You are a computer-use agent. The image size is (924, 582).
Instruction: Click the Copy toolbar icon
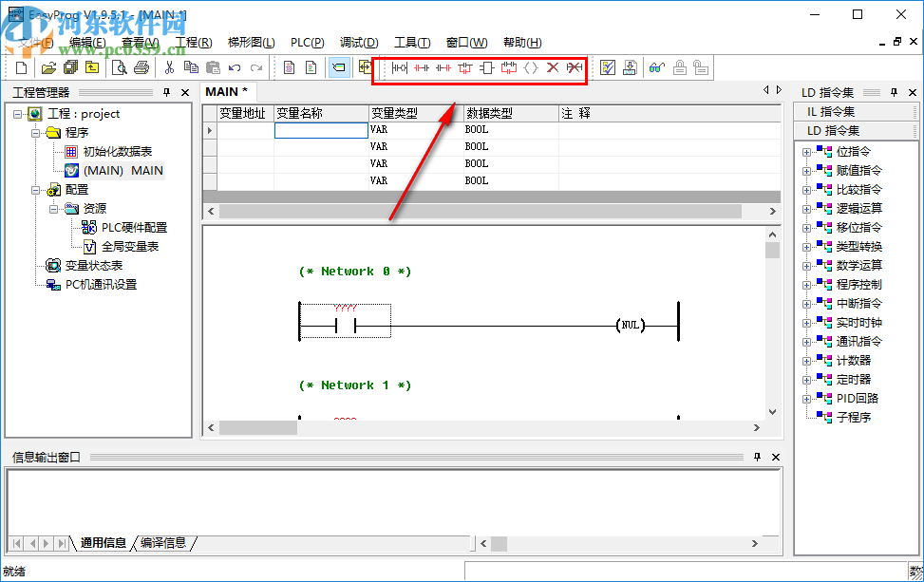click(191, 68)
